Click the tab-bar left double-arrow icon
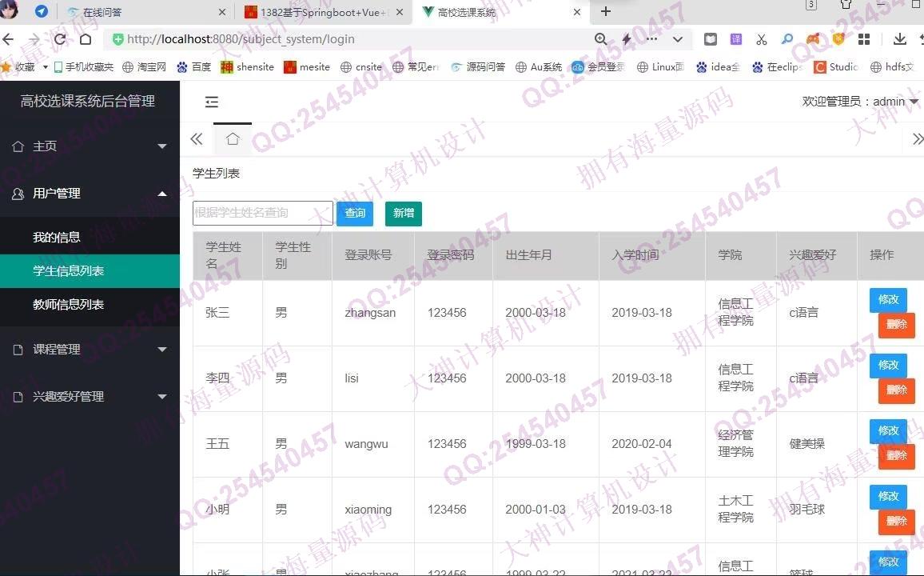924x576 pixels. (197, 139)
